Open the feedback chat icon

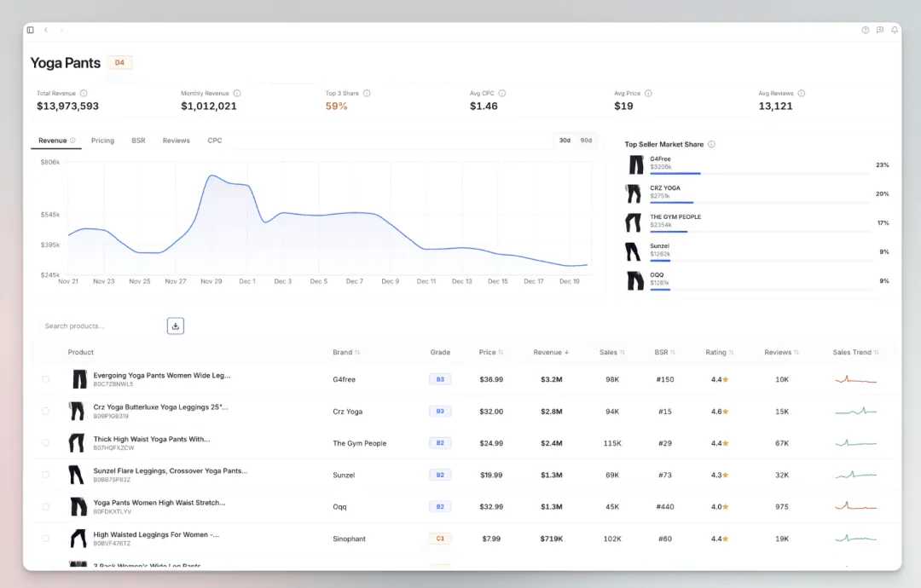tap(880, 30)
